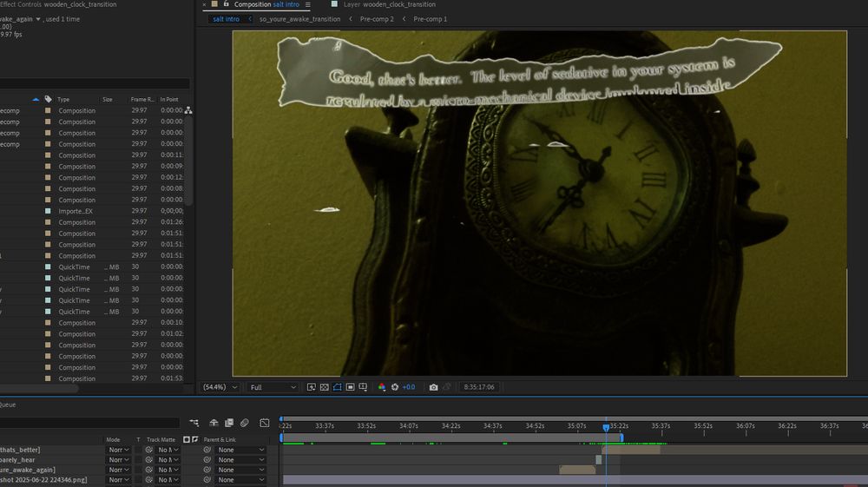Click the project flowchart icon above the scrollbar
The width and height of the screenshot is (868, 487).
click(x=188, y=110)
